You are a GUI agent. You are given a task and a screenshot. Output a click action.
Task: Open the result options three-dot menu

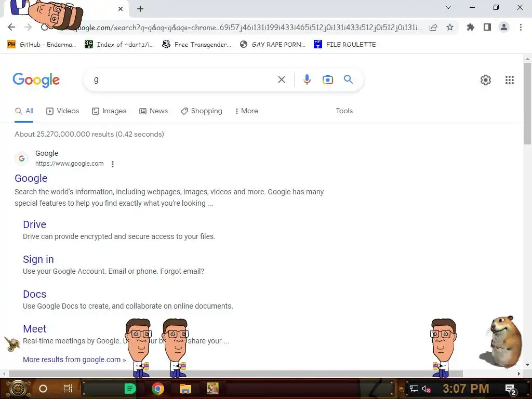[x=113, y=164]
